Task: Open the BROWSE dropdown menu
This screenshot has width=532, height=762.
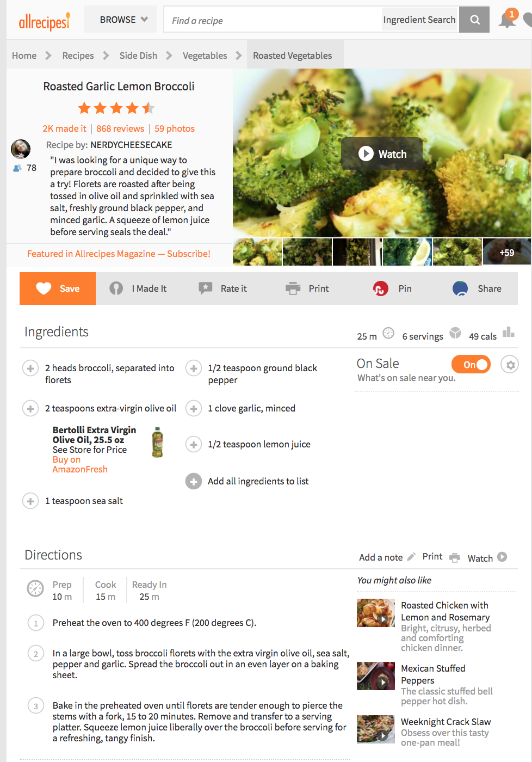Action: (123, 20)
